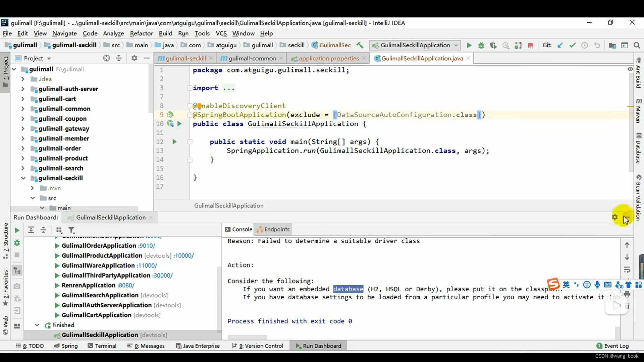Click class run gutter arrow on line 10
Image resolution: width=644 pixels, height=362 pixels.
tap(179, 124)
